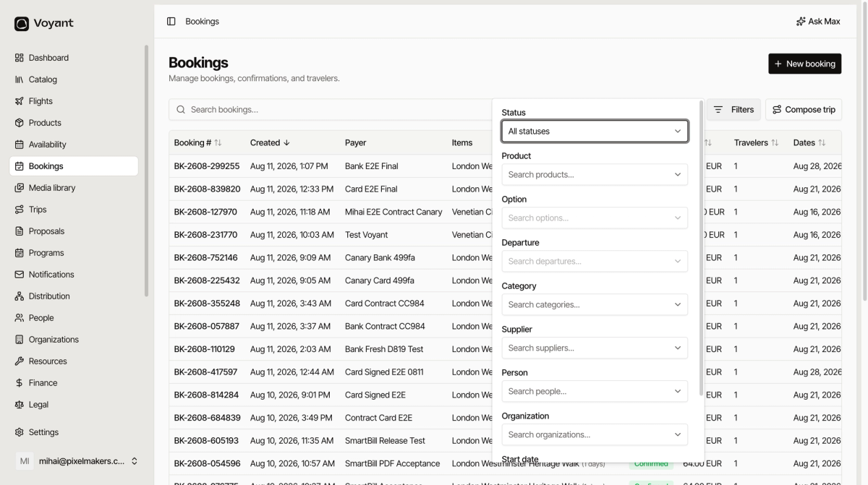868x485 pixels.
Task: Select Bookings in the sidebar
Action: (x=74, y=166)
